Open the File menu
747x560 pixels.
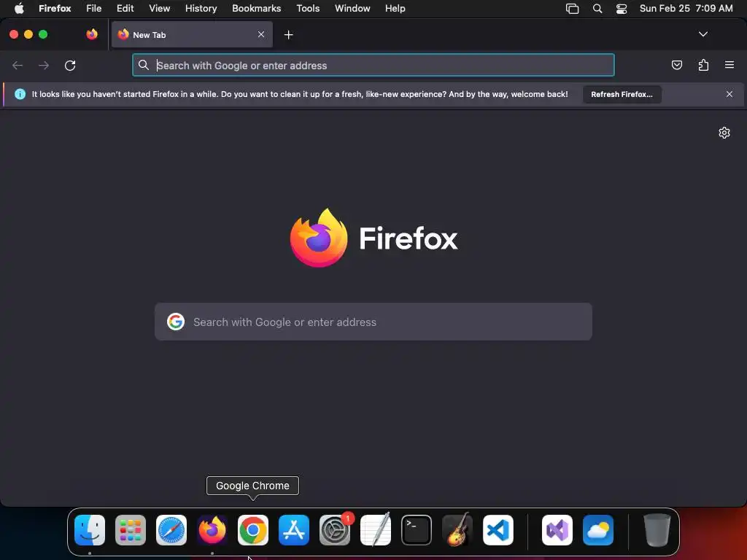point(94,8)
